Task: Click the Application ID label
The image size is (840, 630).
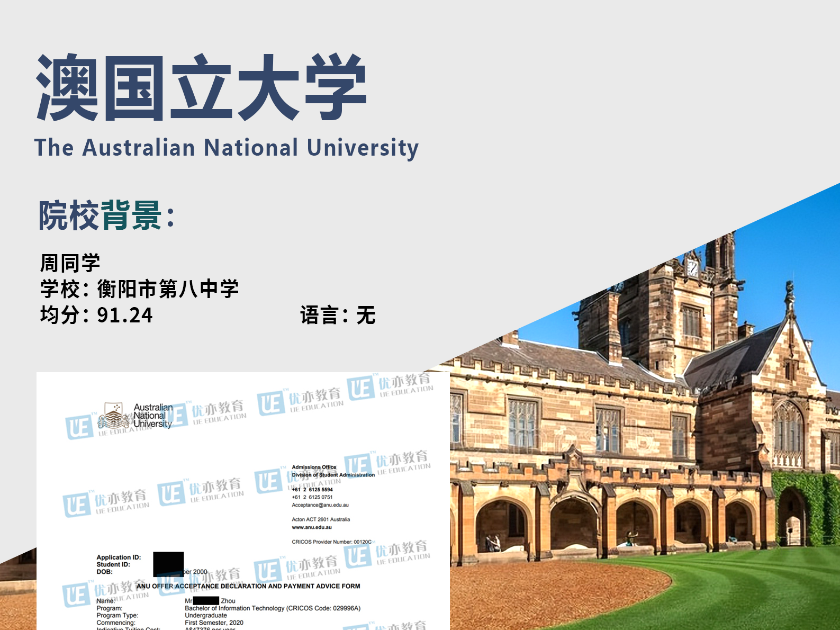Action: [x=119, y=557]
